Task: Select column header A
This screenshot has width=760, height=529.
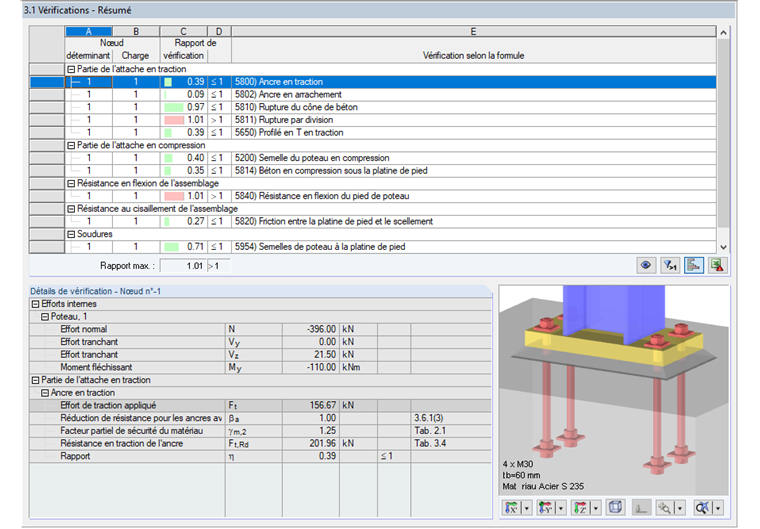Action: [x=89, y=32]
